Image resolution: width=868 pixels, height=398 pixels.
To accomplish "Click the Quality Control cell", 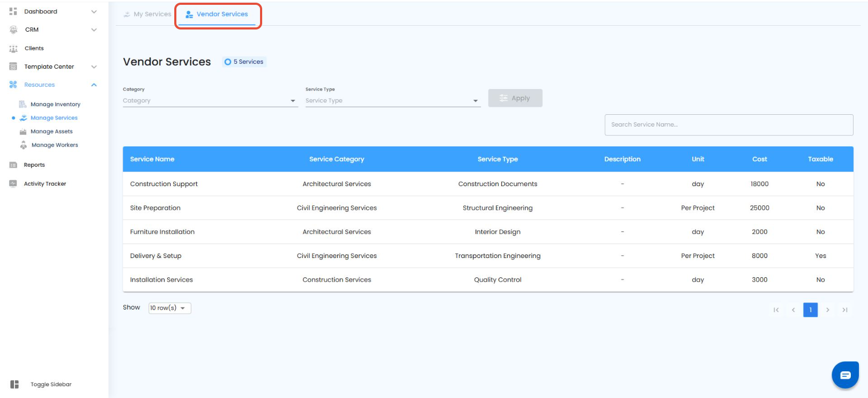I will tap(498, 280).
